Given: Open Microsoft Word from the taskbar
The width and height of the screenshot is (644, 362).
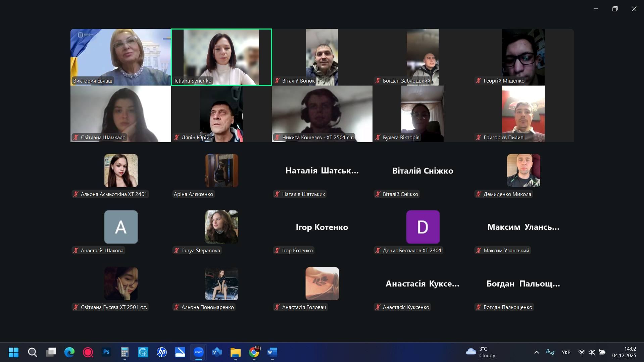Looking at the screenshot, I should [272, 352].
